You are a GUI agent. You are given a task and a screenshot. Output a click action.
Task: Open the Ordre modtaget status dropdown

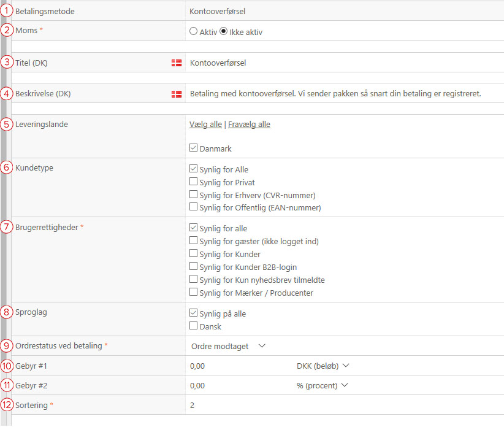(228, 346)
